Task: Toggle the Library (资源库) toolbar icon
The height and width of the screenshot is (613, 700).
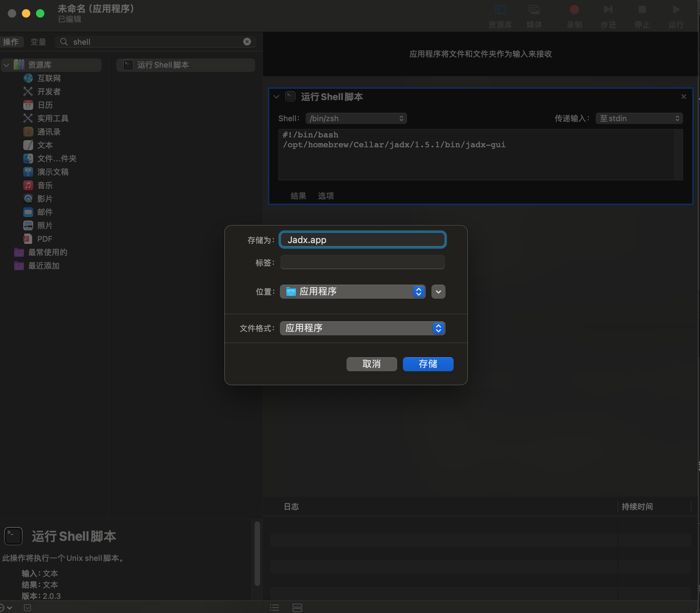Action: point(500,10)
